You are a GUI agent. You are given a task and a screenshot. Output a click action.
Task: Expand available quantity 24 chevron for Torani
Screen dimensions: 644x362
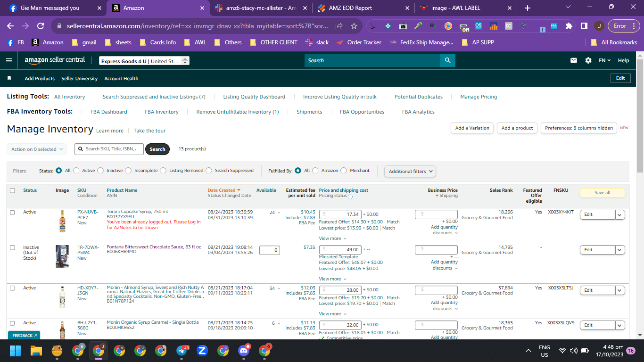[278, 213]
